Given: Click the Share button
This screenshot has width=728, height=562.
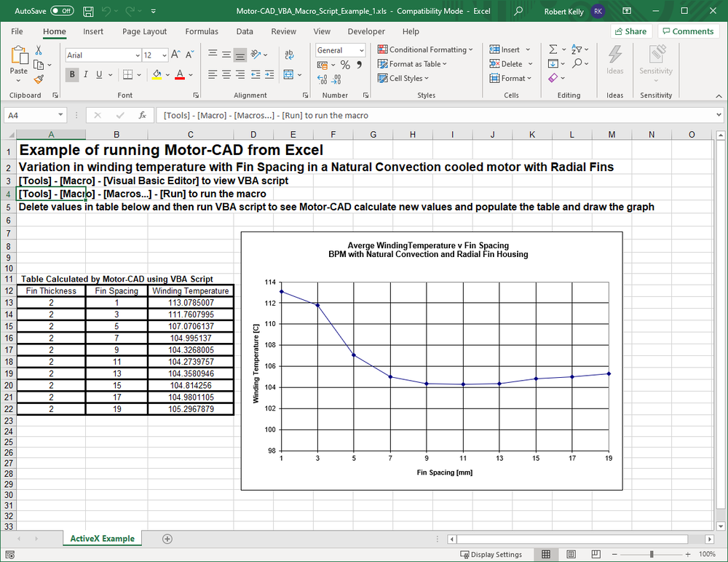Looking at the screenshot, I should point(630,31).
